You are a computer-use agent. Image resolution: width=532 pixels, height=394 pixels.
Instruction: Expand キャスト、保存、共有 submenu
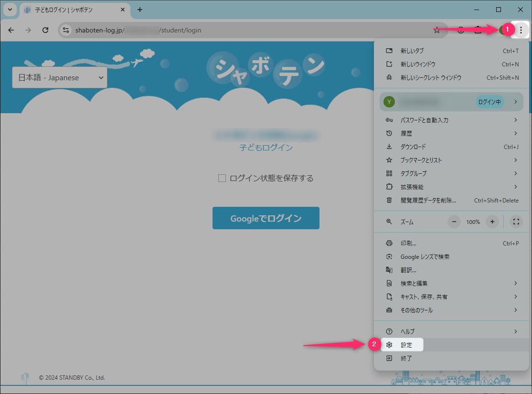click(452, 297)
